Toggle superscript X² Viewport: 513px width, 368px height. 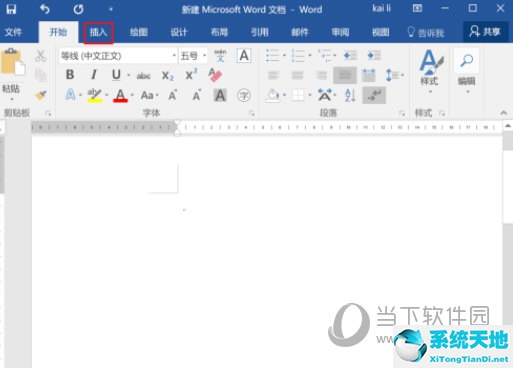(x=191, y=75)
